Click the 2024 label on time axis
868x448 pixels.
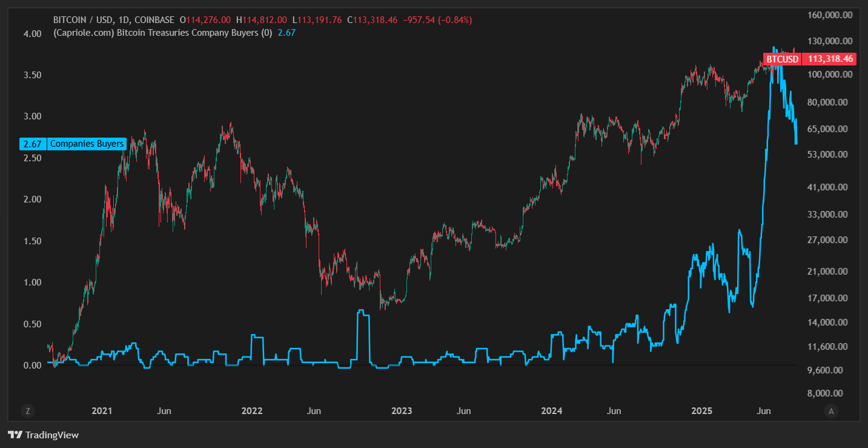point(552,411)
